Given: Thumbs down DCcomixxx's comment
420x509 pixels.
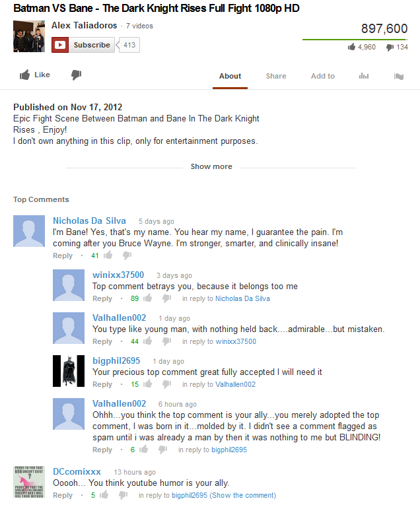Looking at the screenshot, I should pyautogui.click(x=123, y=495).
